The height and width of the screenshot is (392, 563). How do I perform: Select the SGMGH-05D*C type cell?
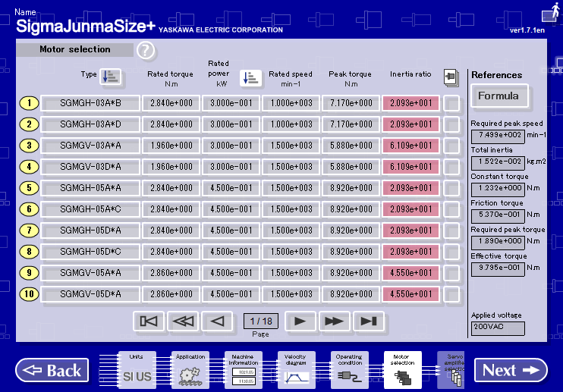pyautogui.click(x=90, y=252)
